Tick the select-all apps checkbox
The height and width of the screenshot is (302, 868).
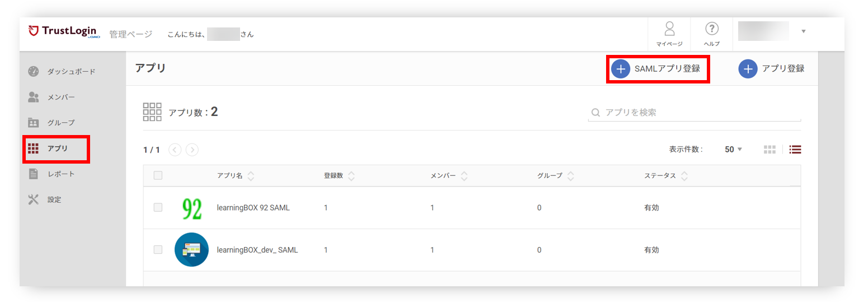(x=158, y=175)
